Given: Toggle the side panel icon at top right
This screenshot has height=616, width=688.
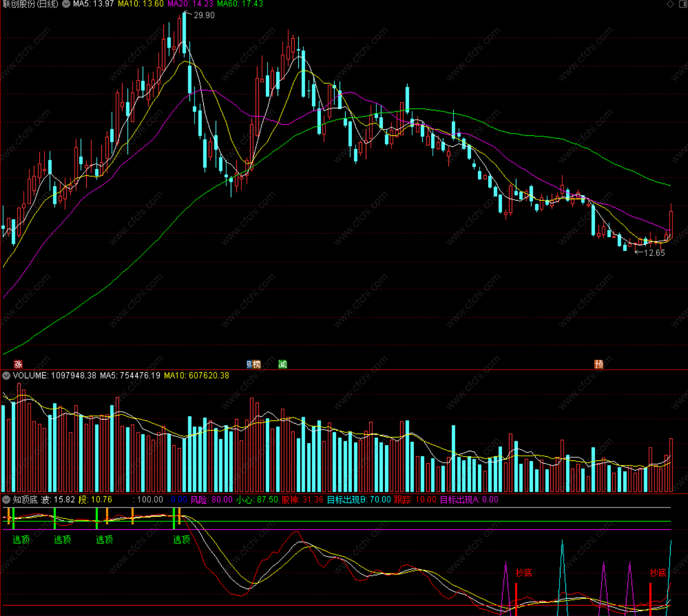Looking at the screenshot, I should (x=683, y=4).
